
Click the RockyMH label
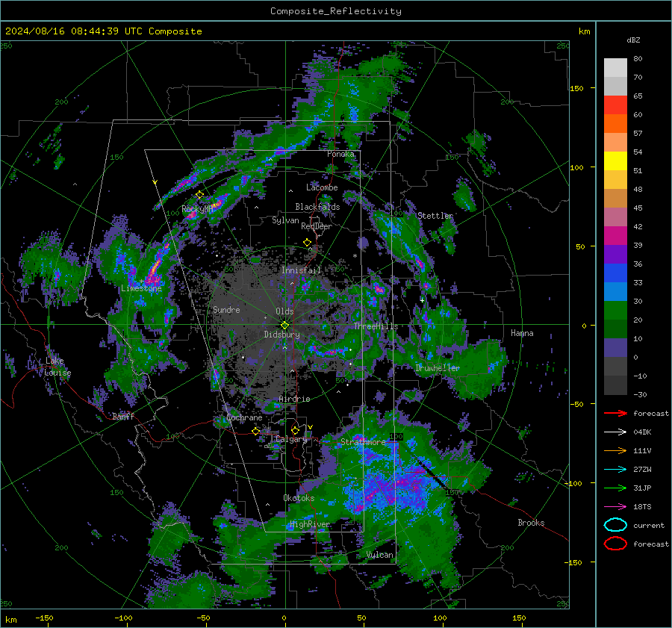(197, 209)
